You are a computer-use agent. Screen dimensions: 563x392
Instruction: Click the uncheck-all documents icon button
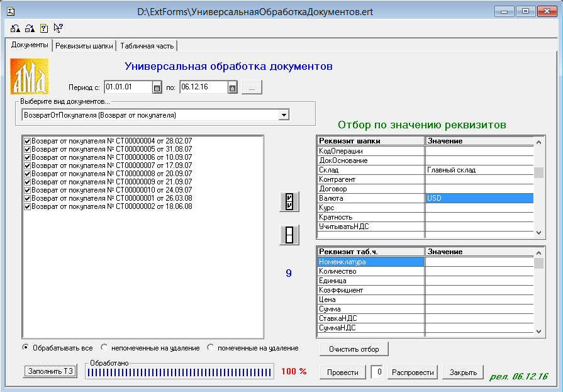[289, 235]
